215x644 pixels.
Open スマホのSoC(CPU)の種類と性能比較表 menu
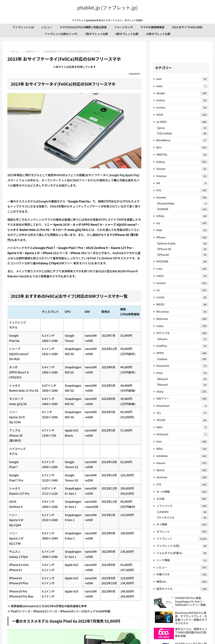[x=83, y=27]
